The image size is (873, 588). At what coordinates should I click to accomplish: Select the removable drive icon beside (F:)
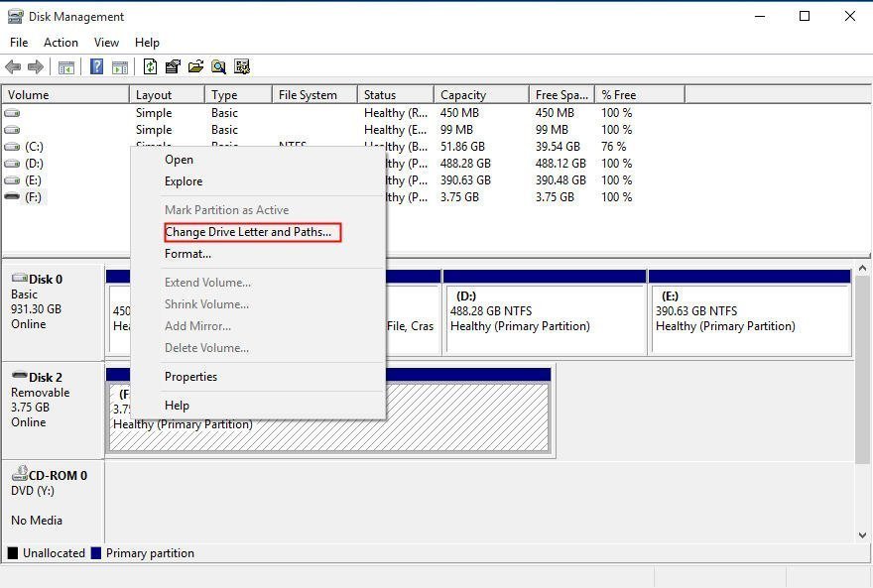(10, 196)
